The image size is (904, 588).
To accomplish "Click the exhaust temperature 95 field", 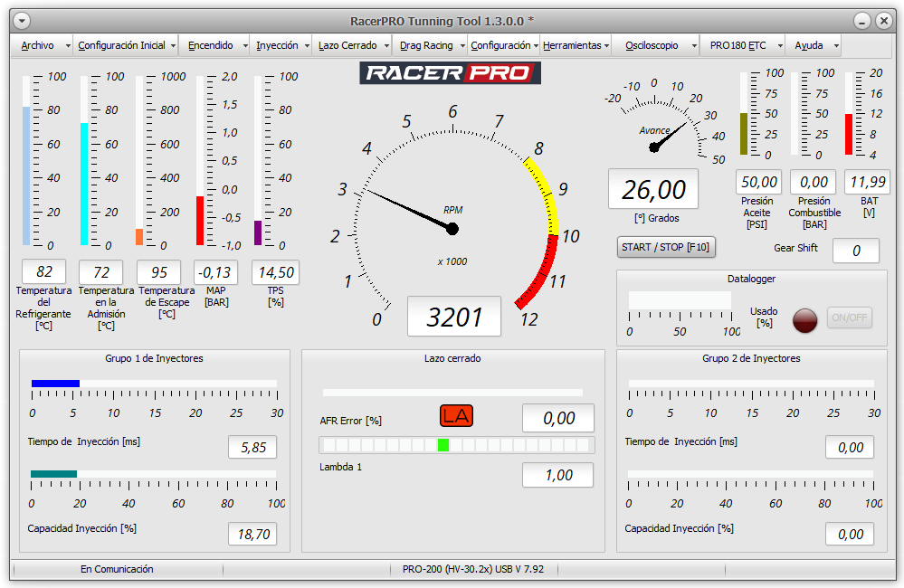I will pos(159,272).
